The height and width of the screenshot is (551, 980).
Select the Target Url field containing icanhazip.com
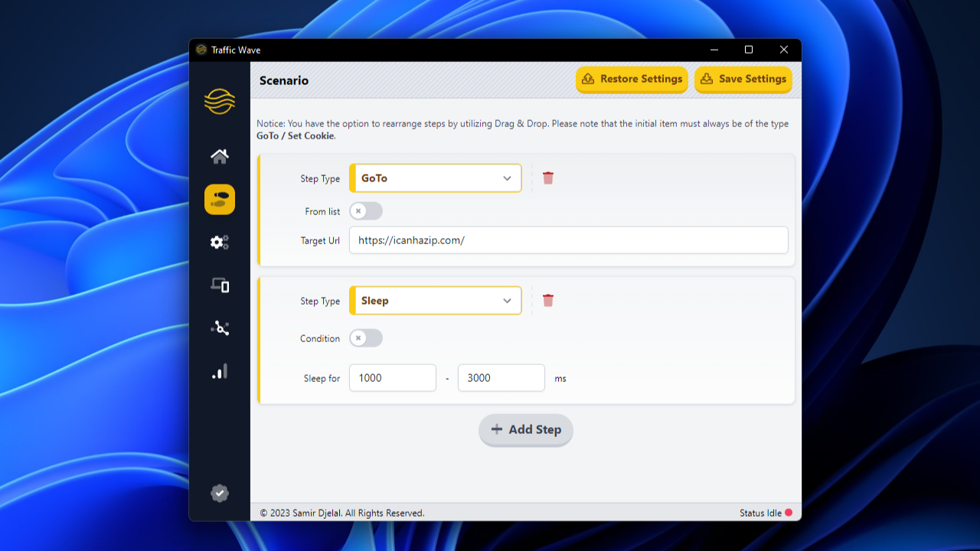click(568, 240)
